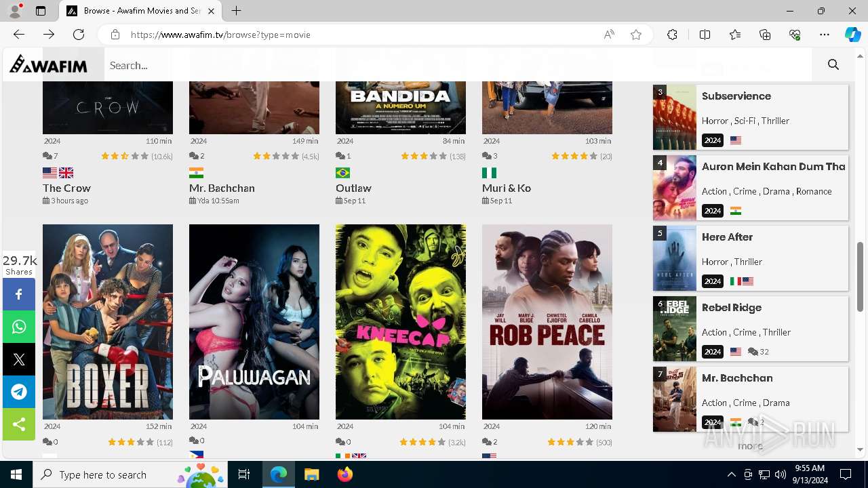
Task: Click the page vertical scrollbar thumb
Action: (861, 276)
